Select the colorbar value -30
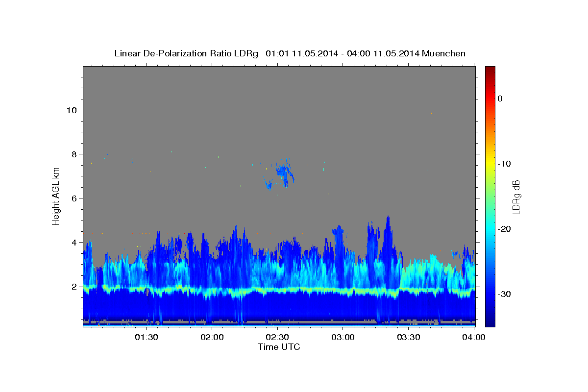Image resolution: width=588 pixels, height=392 pixels. 505,294
